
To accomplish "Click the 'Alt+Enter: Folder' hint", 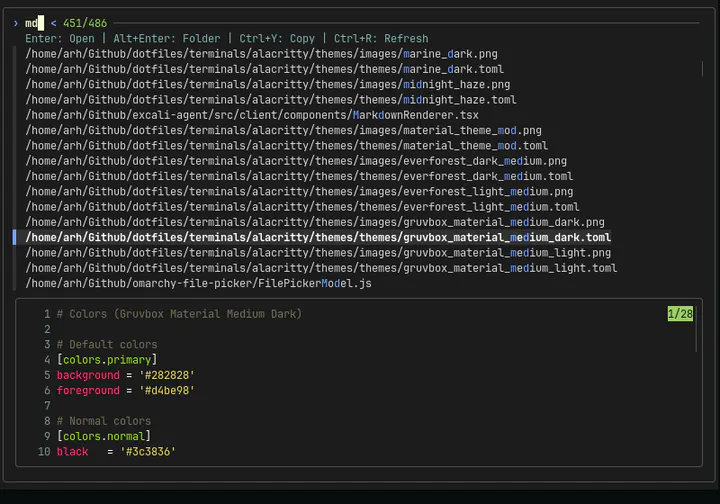I will click(167, 39).
